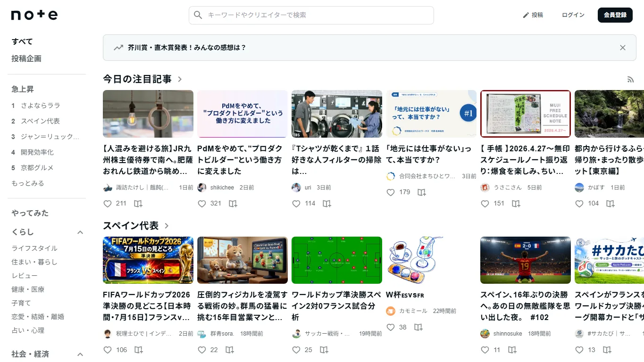644x362 pixels.
Task: Open 子育て subcategory
Action: click(21, 303)
